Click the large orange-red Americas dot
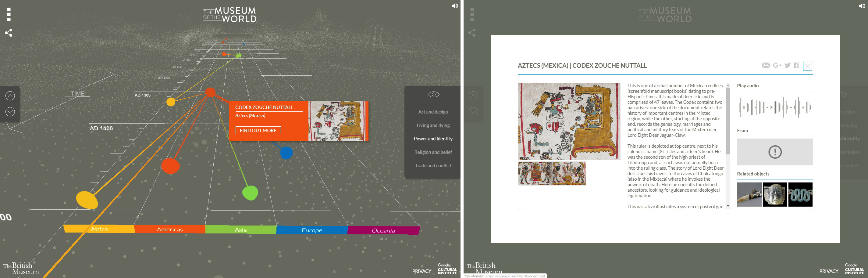This screenshot has height=278, width=868. point(170,166)
